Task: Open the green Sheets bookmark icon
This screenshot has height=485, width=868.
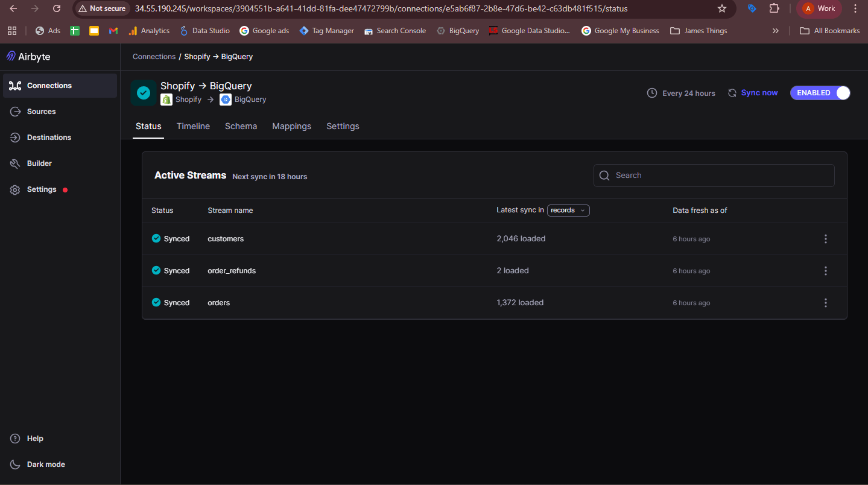Action: click(x=75, y=31)
